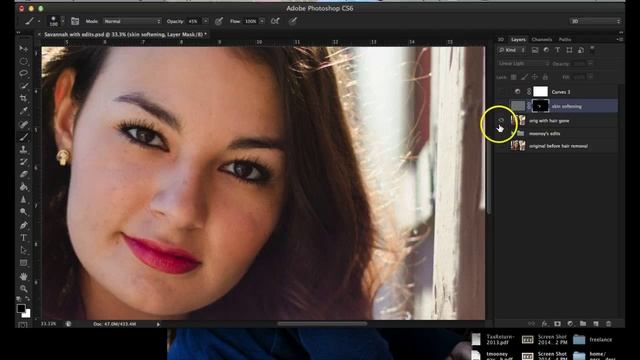Switch to the Channels tab
This screenshot has width=640, height=360.
click(x=542, y=40)
